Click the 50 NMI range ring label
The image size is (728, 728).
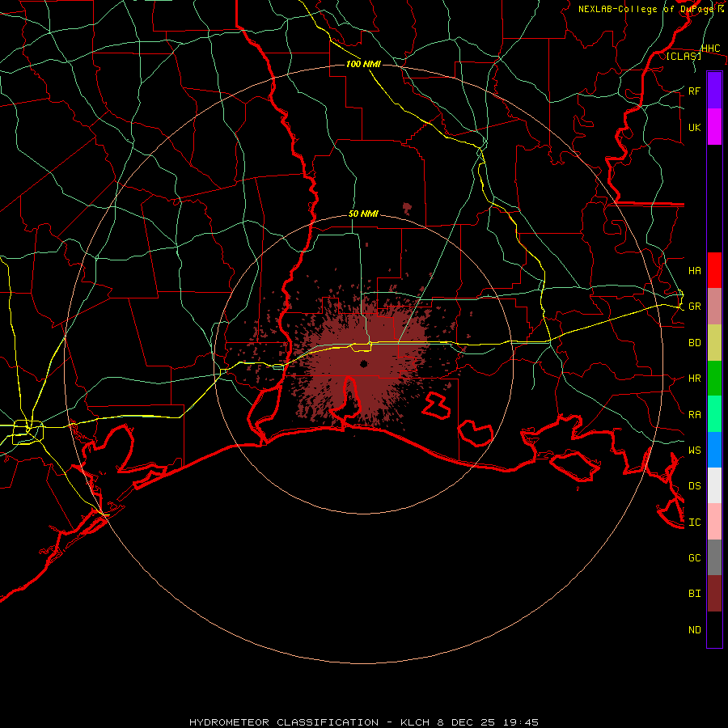363,214
